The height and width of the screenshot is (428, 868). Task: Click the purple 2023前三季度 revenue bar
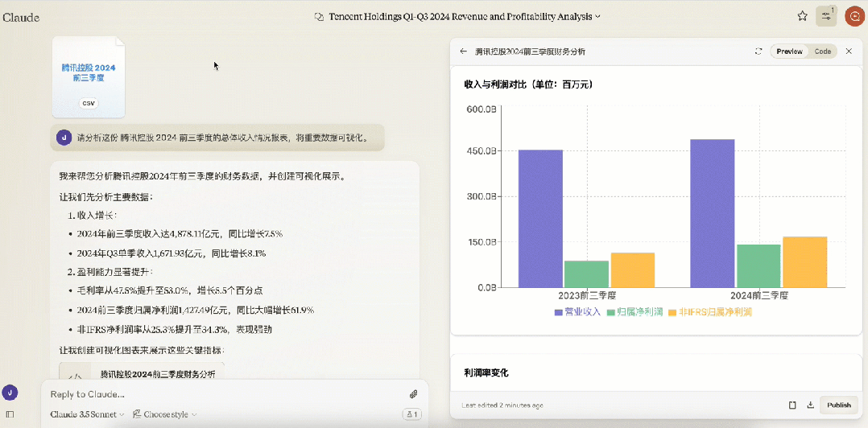(x=540, y=218)
